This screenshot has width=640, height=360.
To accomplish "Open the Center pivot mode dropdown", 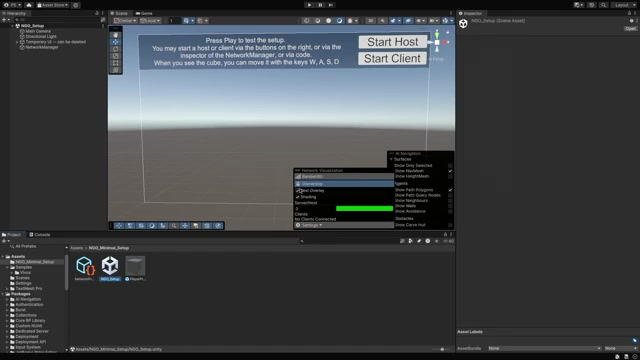I will 125,20.
